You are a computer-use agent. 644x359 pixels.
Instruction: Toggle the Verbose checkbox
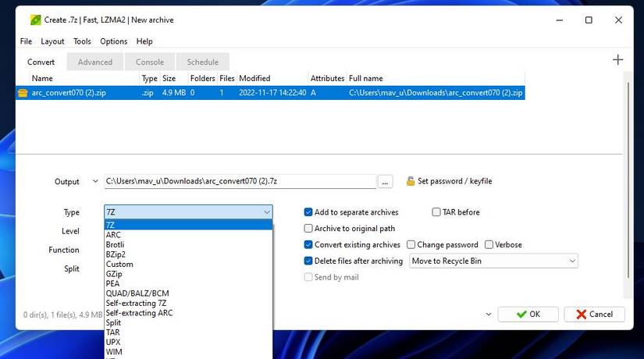click(489, 245)
